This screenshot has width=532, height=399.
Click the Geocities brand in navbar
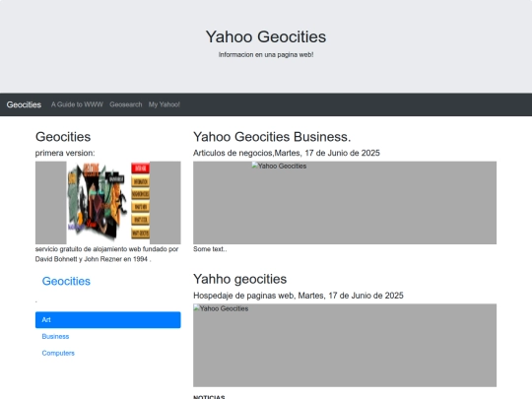pyautogui.click(x=24, y=104)
